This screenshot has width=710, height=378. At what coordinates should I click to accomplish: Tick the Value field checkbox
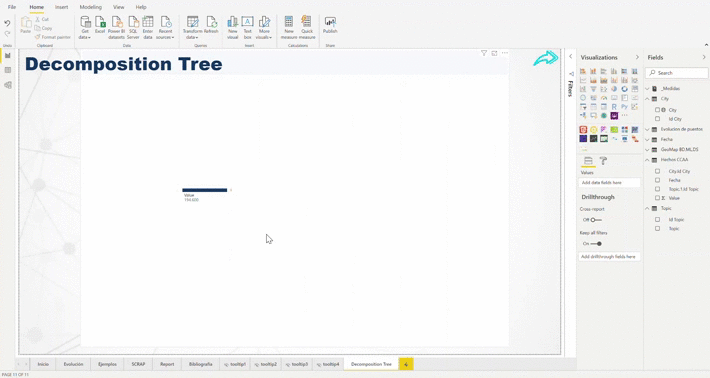click(x=657, y=198)
